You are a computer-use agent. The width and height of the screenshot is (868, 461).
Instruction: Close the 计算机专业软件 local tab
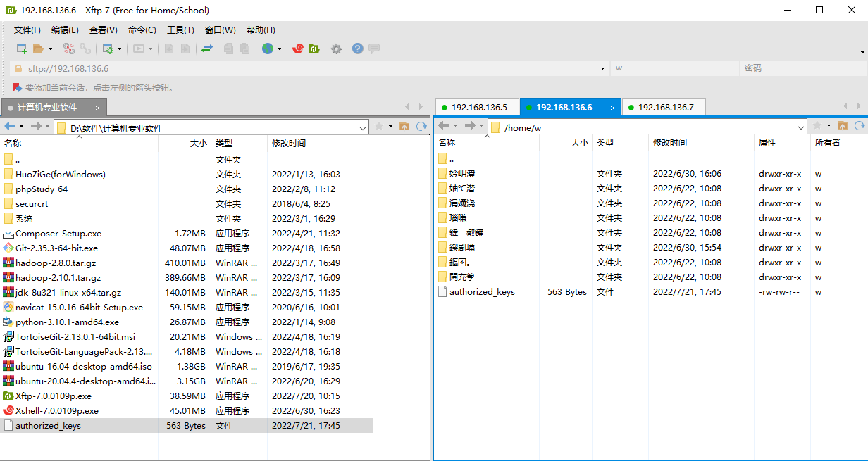click(x=99, y=108)
